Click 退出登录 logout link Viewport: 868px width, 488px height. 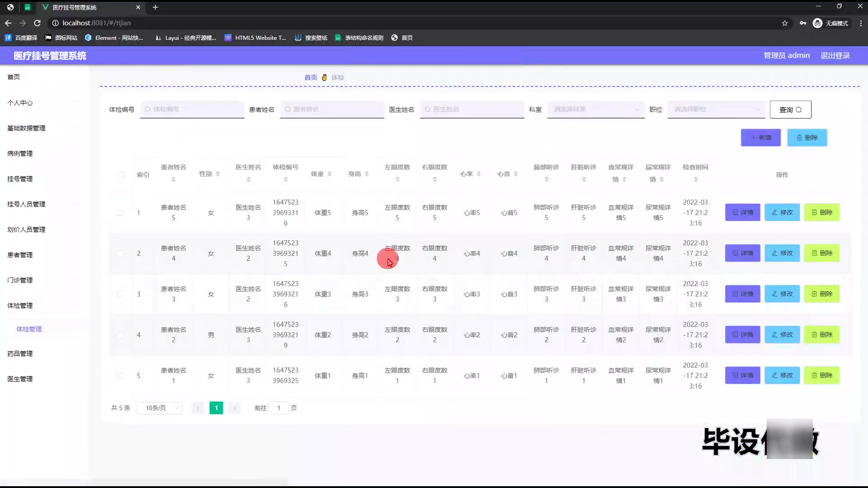pyautogui.click(x=835, y=56)
